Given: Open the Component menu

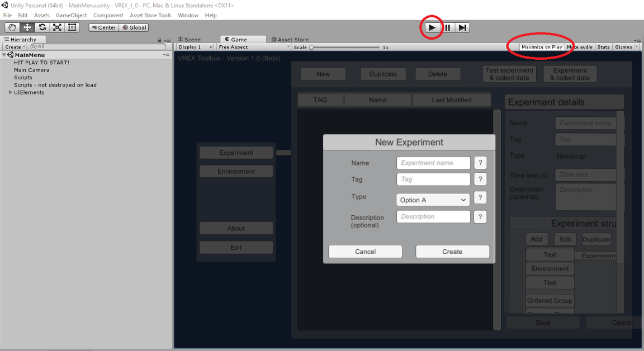Looking at the screenshot, I should tap(108, 15).
